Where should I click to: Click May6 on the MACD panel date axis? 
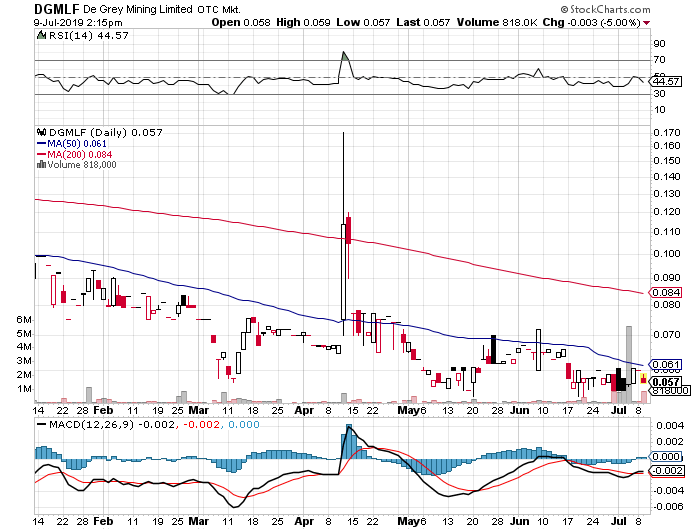(x=412, y=521)
